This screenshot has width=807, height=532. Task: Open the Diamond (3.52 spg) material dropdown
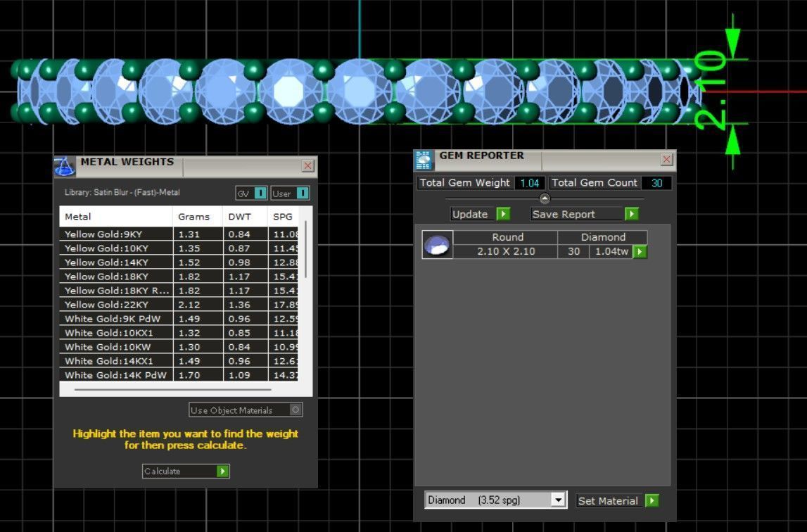click(558, 500)
